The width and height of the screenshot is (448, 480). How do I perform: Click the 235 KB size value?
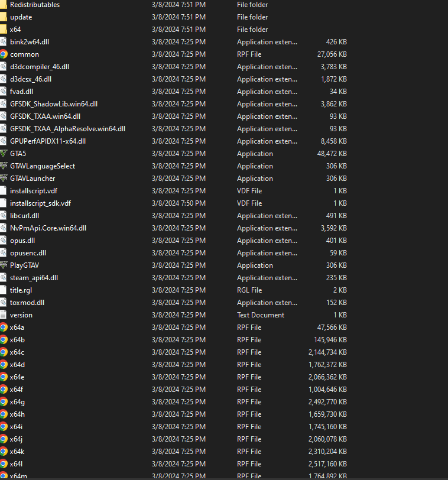[337, 278]
